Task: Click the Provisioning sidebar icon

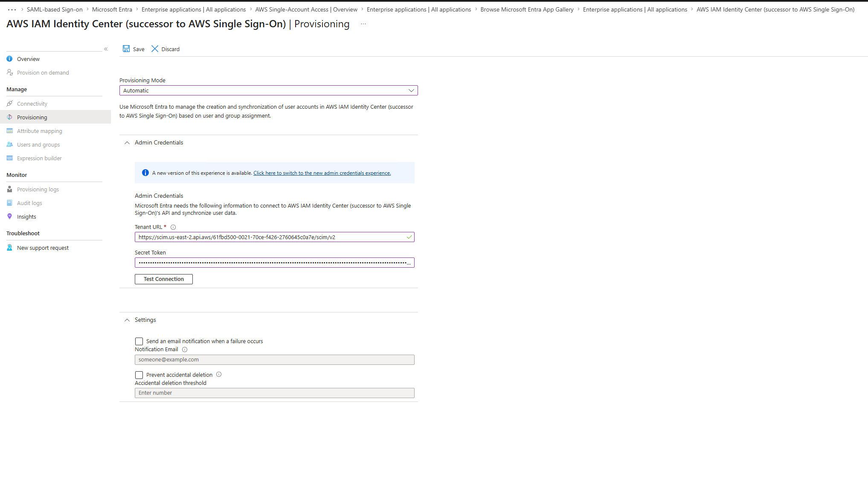Action: (x=9, y=117)
